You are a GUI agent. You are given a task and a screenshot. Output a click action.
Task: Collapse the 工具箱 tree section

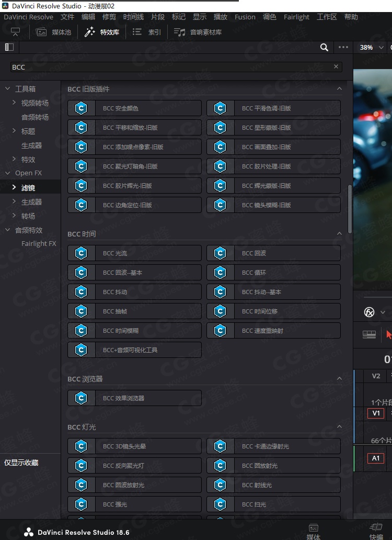(x=7, y=89)
